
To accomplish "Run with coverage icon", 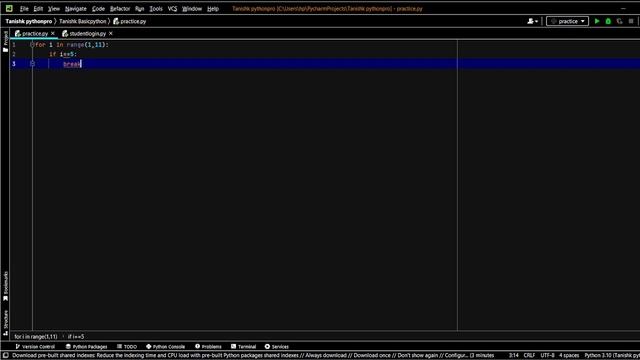I will (x=620, y=21).
